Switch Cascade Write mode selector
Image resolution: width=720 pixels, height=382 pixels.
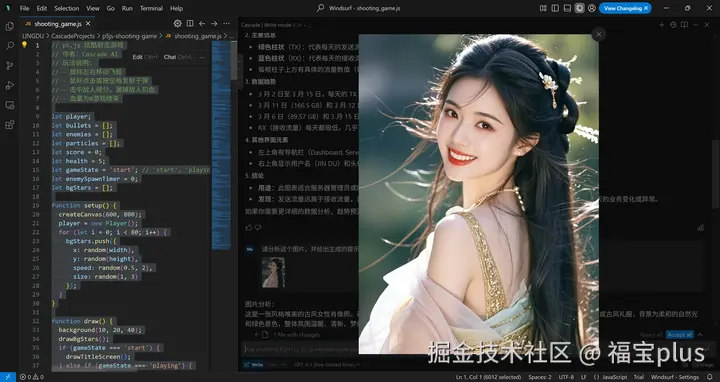pyautogui.click(x=254, y=365)
